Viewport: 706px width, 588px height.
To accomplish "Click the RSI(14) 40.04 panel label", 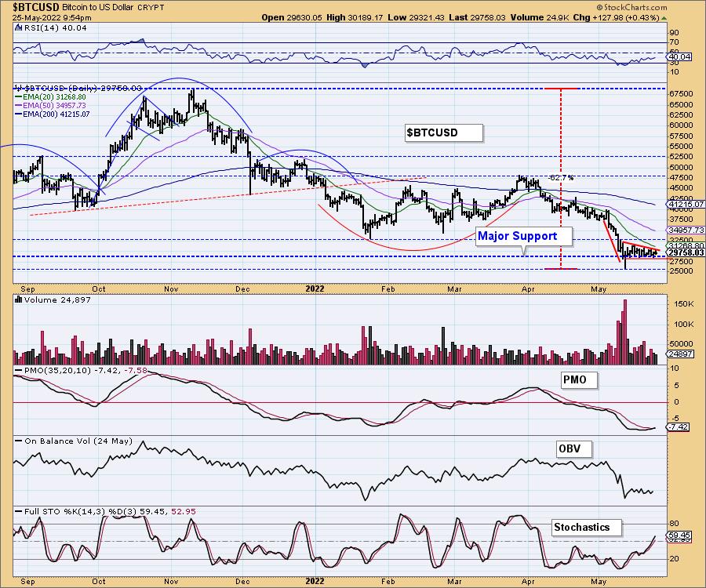I will click(x=54, y=27).
